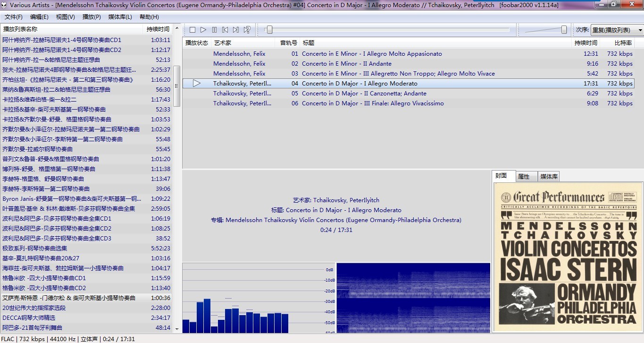Select track 05 Canzonetta; Andante

pyautogui.click(x=408, y=94)
